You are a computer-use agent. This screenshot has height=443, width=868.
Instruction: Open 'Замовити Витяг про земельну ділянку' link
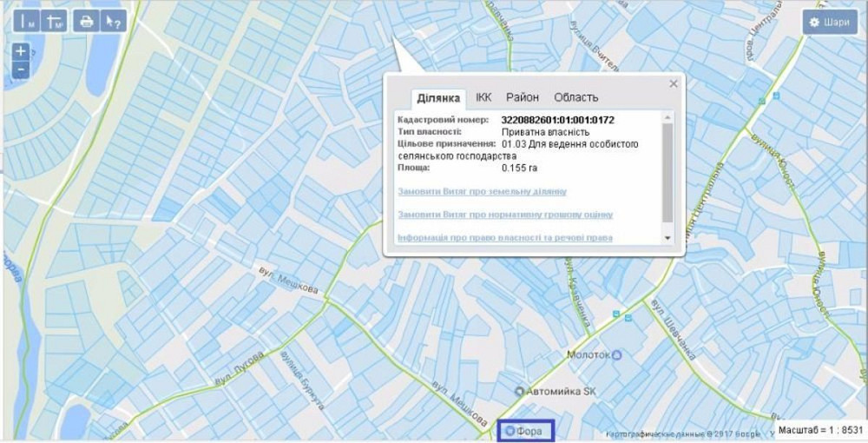coord(482,191)
